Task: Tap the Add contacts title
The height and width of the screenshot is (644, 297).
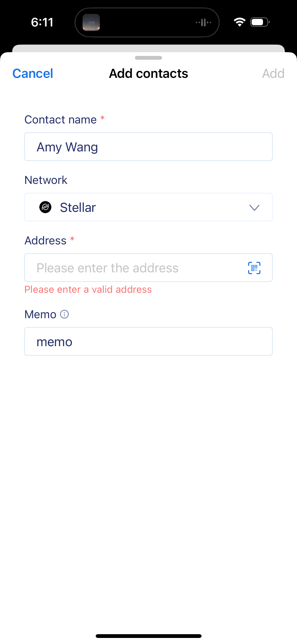Action: [x=148, y=74]
